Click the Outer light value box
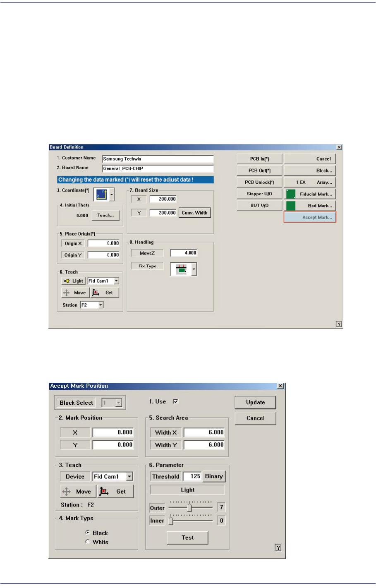376x588 pixels. tap(221, 507)
